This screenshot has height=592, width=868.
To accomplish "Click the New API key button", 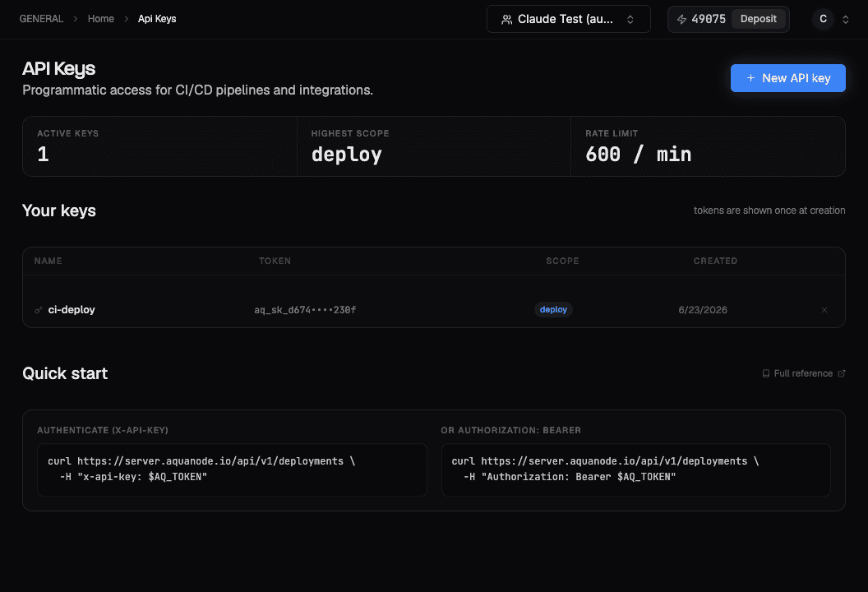I will point(787,78).
